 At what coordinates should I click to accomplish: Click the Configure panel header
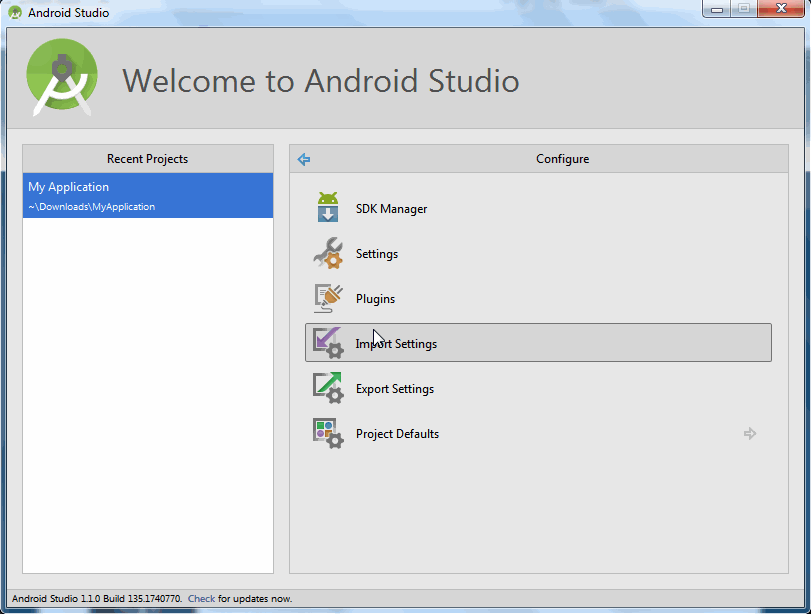(x=562, y=158)
